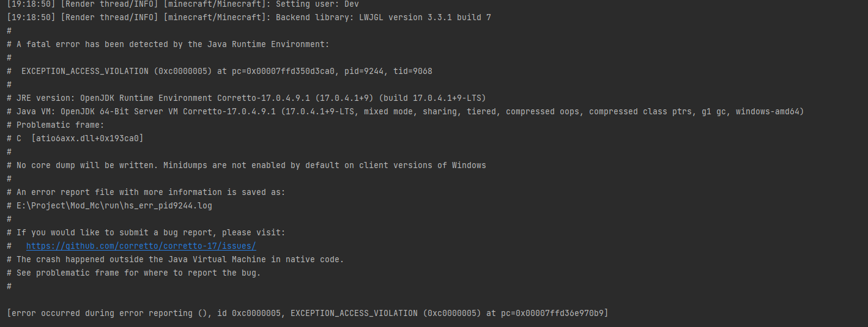868x327 pixels.
Task: Open the corretto-17 GitHub issues link
Action: pos(141,246)
